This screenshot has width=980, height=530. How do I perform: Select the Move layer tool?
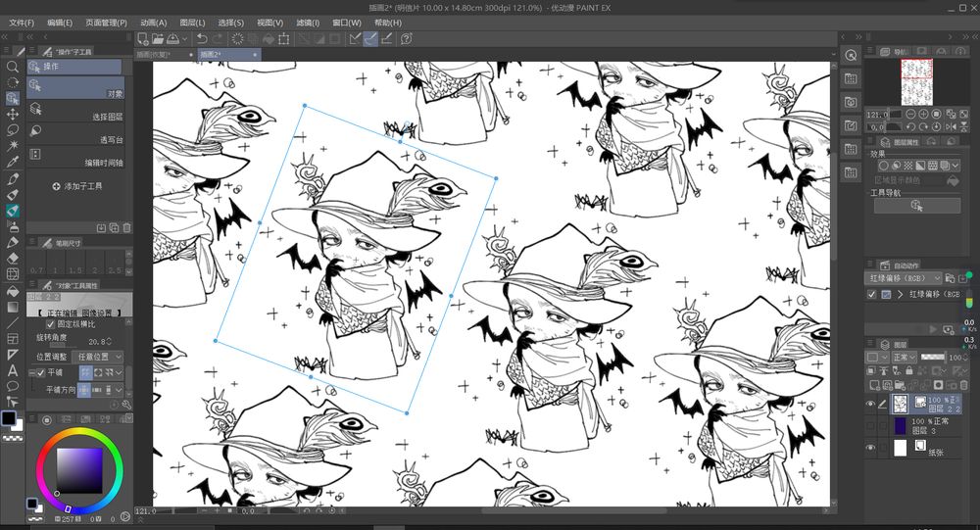pos(13,114)
